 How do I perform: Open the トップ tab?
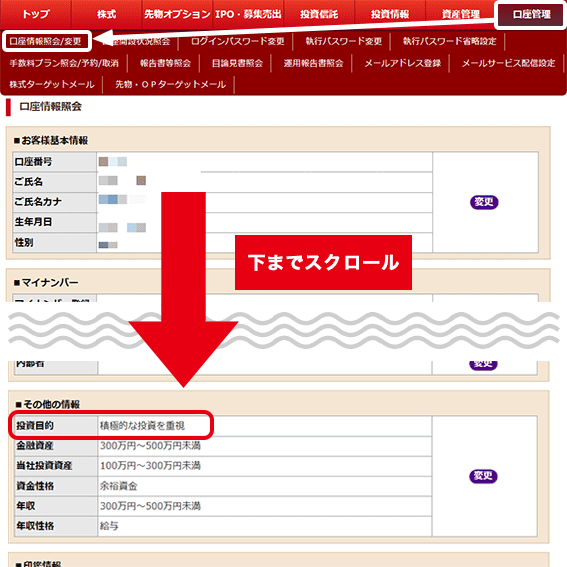click(x=36, y=14)
